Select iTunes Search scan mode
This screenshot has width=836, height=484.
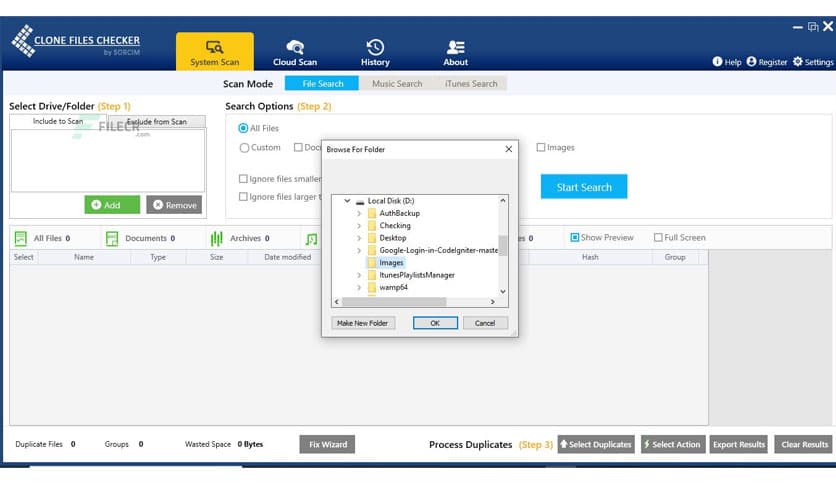pyautogui.click(x=471, y=84)
